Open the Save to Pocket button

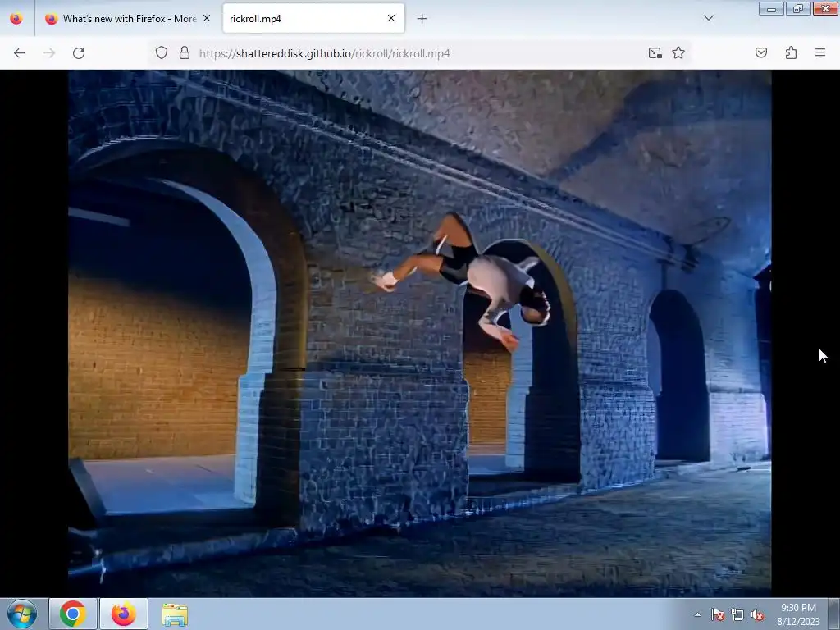761,52
